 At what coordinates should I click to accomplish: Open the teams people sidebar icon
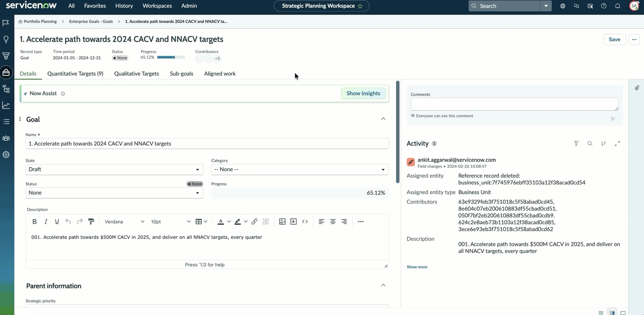6,138
